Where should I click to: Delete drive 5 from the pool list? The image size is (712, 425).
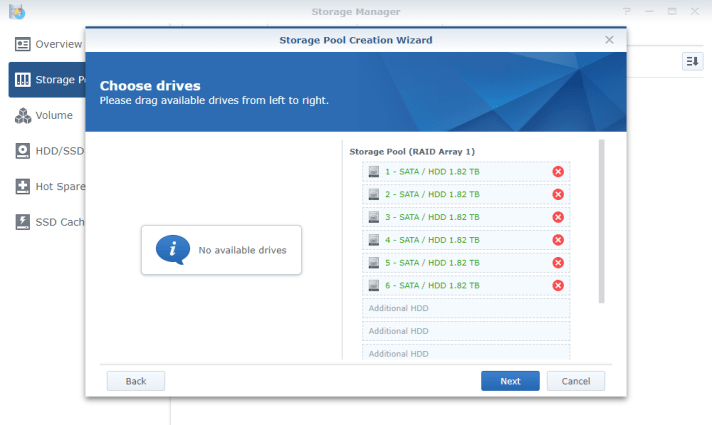tap(558, 263)
